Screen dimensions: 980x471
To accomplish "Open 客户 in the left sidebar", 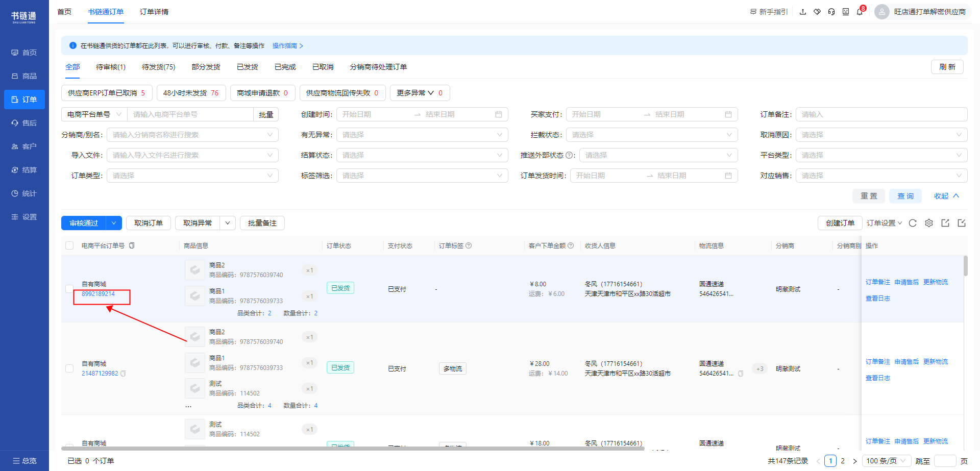I will point(24,146).
